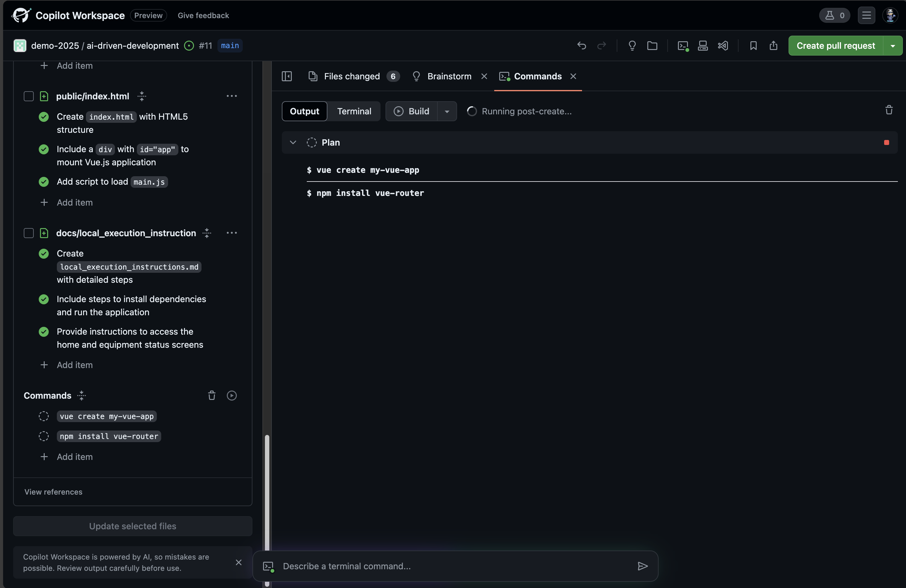
Task: Send the terminal command description
Action: (x=643, y=566)
